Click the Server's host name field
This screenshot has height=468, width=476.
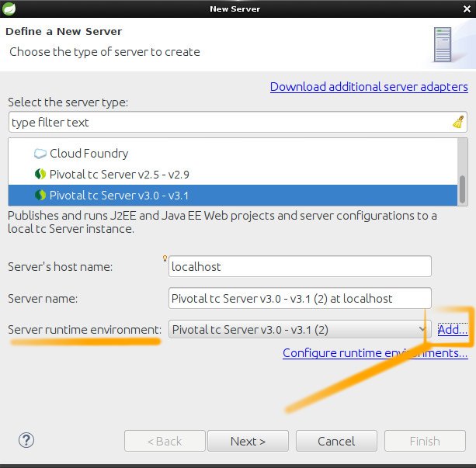[x=300, y=266]
